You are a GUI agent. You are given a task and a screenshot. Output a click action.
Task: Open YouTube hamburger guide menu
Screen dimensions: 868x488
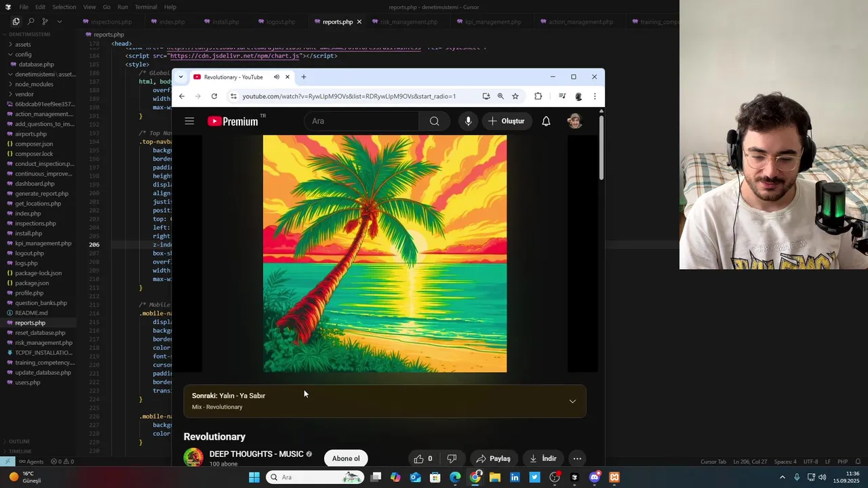[x=189, y=121]
